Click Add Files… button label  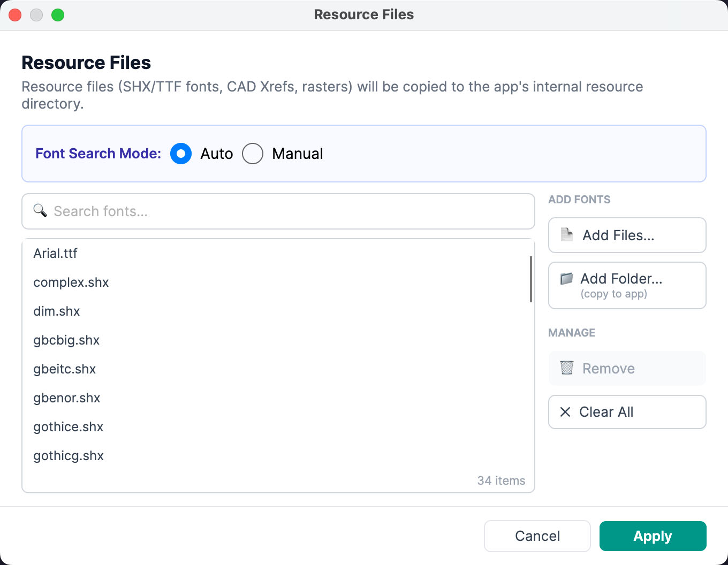click(618, 235)
